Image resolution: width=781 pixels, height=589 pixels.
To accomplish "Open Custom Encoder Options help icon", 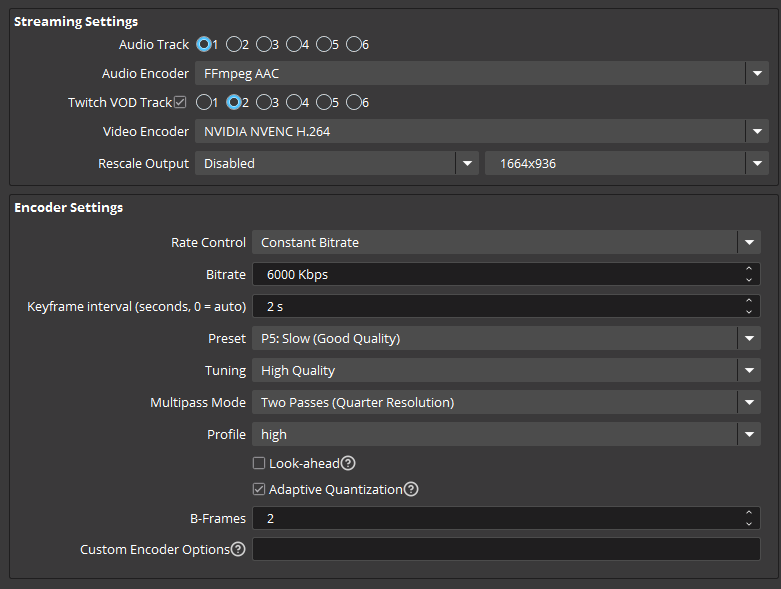I will tap(238, 549).
